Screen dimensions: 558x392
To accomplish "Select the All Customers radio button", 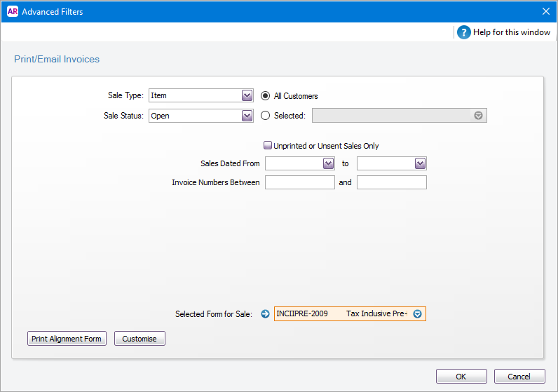I will [x=266, y=96].
